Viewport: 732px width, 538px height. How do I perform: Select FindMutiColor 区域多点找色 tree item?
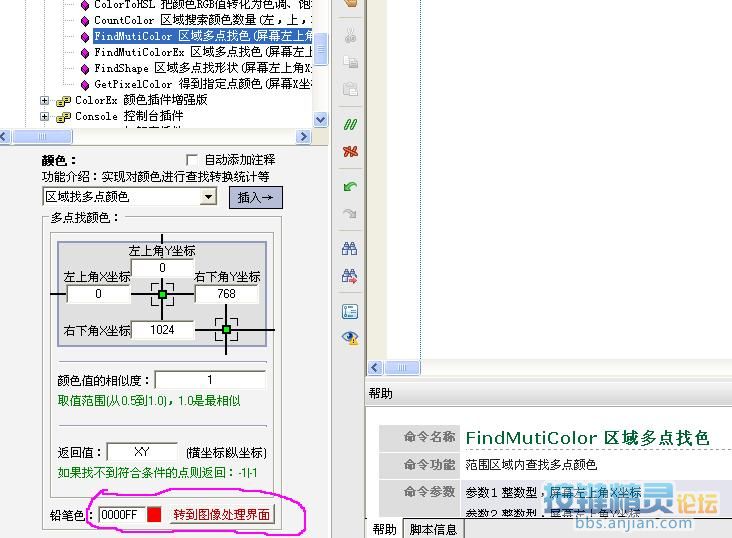pyautogui.click(x=203, y=36)
